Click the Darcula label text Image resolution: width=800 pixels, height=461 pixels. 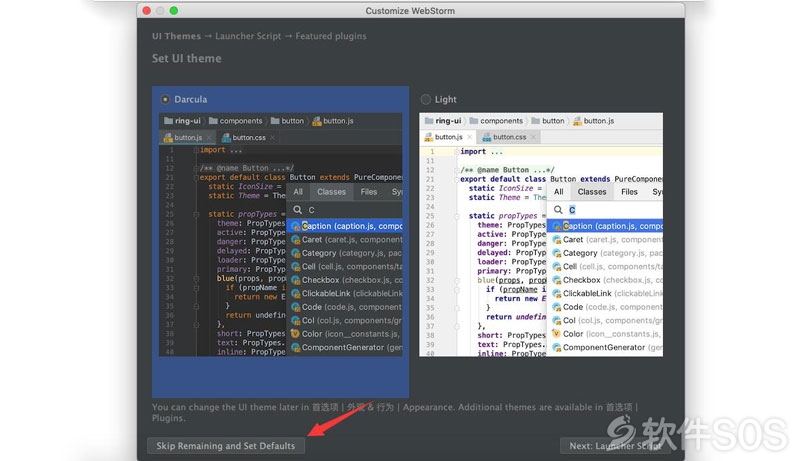[191, 99]
